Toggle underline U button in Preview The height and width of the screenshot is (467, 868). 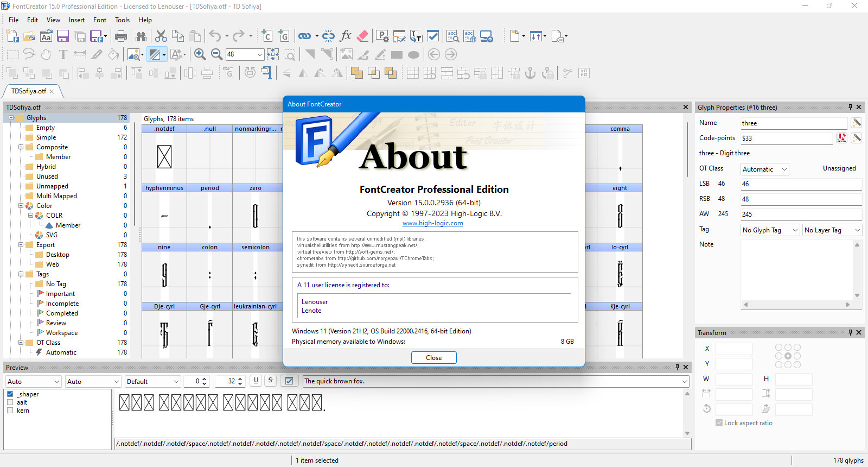[x=256, y=381]
